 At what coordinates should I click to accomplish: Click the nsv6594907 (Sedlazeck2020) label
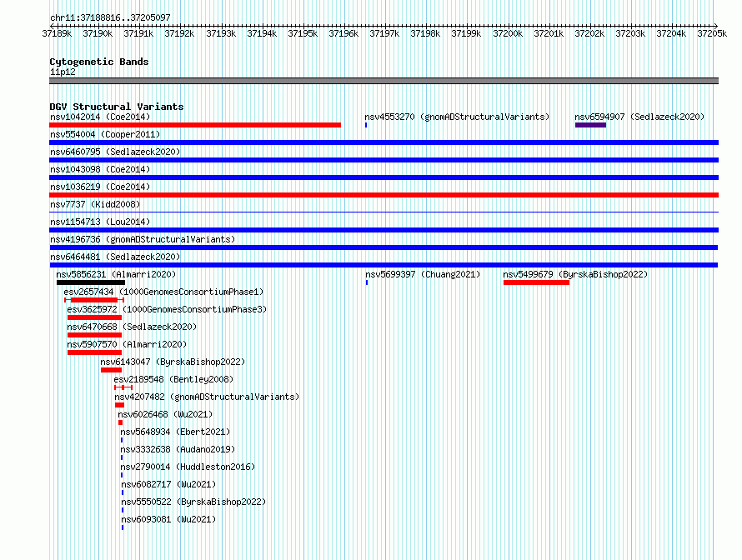pyautogui.click(x=639, y=117)
